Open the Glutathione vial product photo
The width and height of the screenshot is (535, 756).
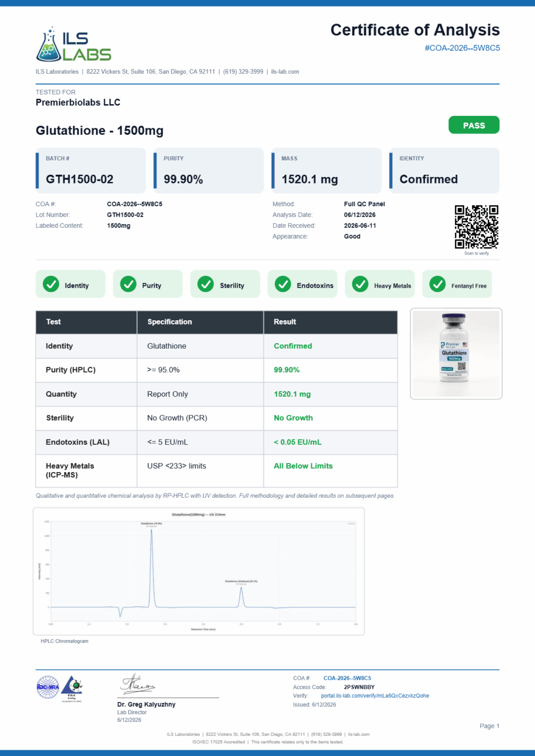(456, 353)
